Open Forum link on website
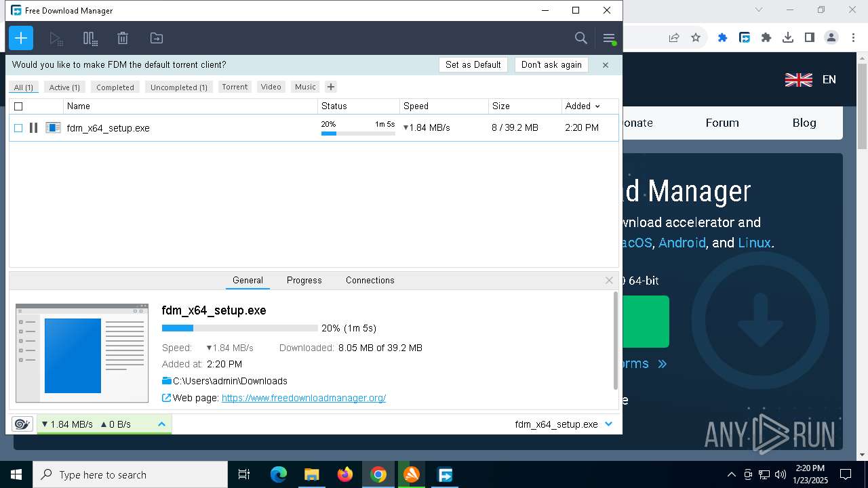868x488 pixels. pyautogui.click(x=722, y=123)
